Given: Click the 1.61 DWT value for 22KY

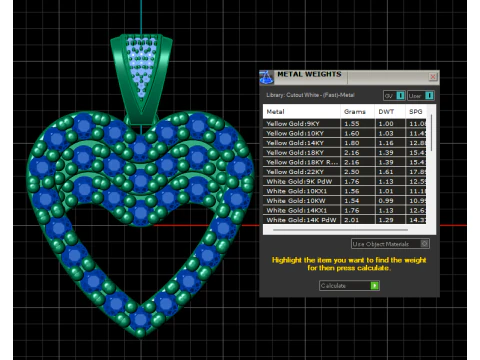Looking at the screenshot, I should click(x=386, y=172).
